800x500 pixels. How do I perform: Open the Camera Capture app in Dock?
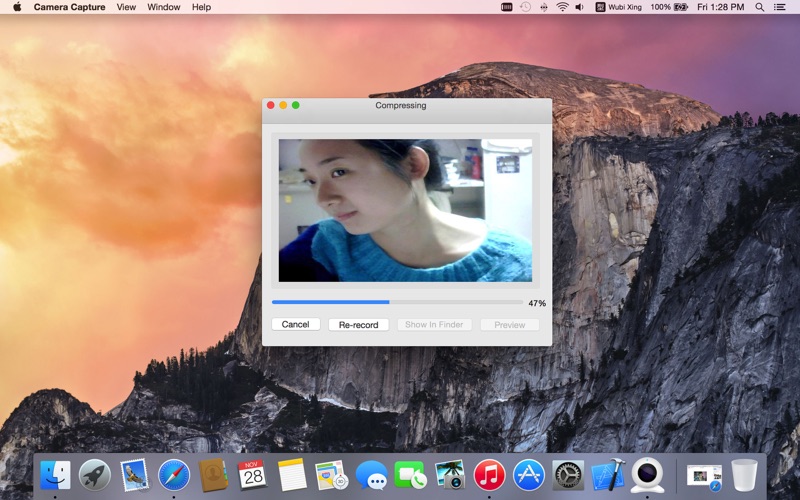(x=647, y=474)
